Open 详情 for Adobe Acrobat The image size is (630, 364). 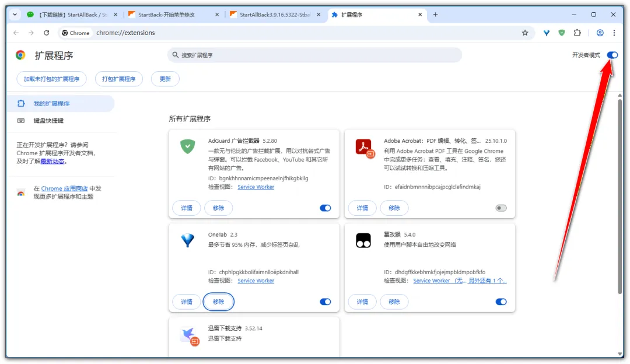click(x=362, y=208)
